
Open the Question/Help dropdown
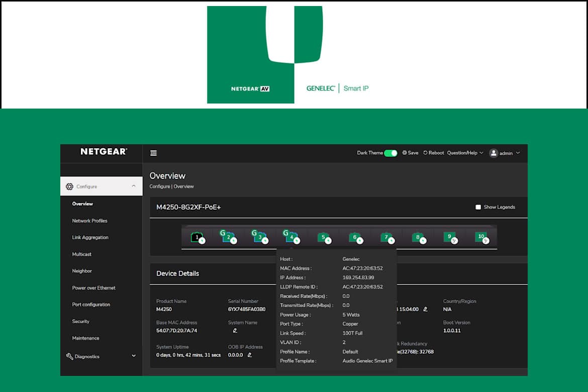click(x=465, y=153)
